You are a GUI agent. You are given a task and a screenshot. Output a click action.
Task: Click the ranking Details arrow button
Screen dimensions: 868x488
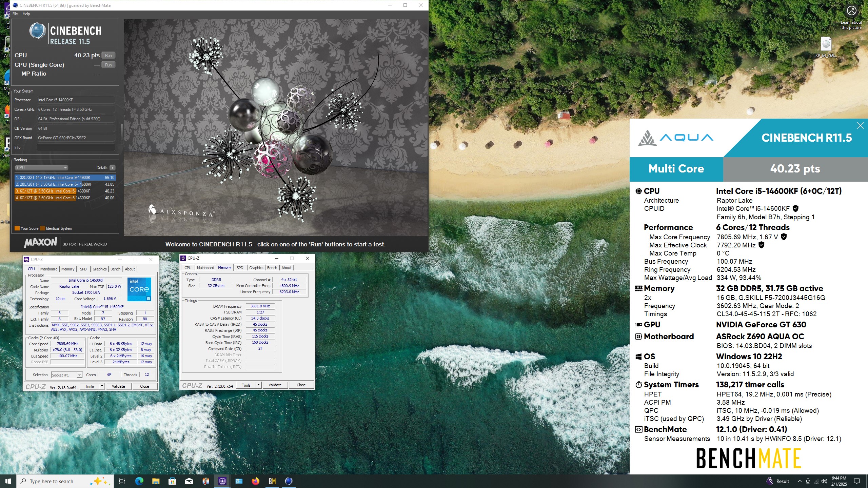[113, 168]
